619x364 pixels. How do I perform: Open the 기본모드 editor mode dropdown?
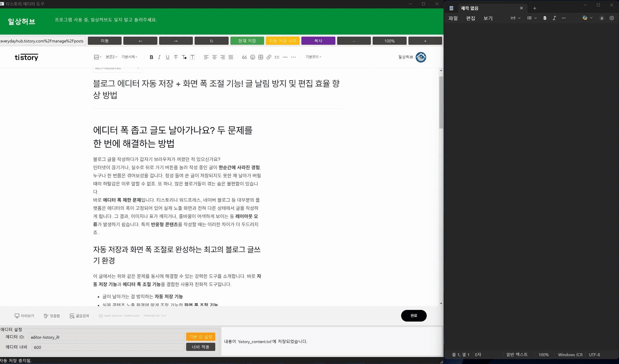[313, 57]
